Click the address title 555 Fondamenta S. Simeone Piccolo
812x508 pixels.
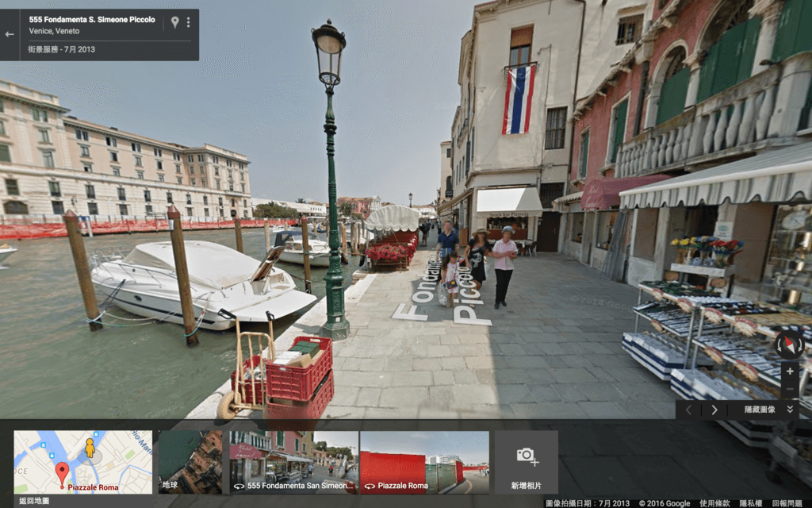coord(92,20)
